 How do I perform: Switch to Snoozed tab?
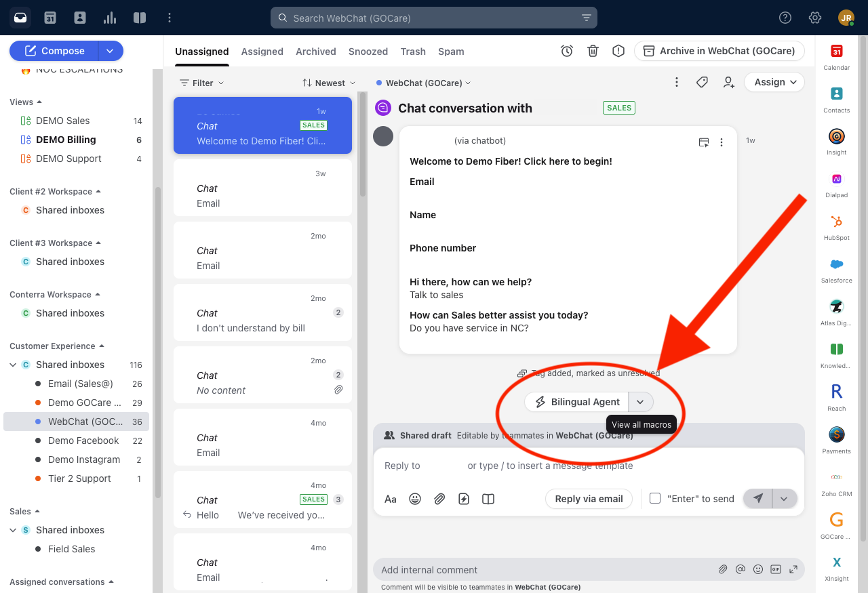coord(368,52)
